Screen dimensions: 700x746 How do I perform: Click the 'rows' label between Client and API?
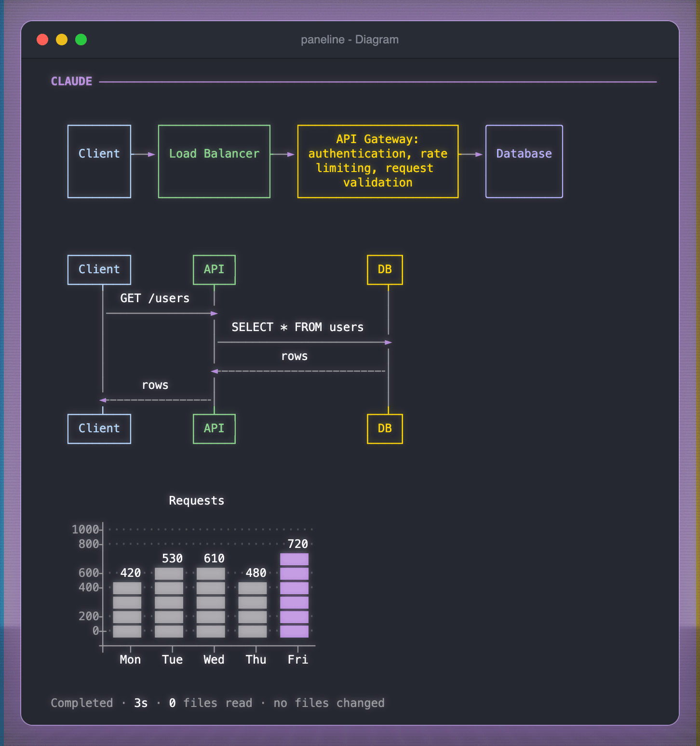click(x=155, y=385)
